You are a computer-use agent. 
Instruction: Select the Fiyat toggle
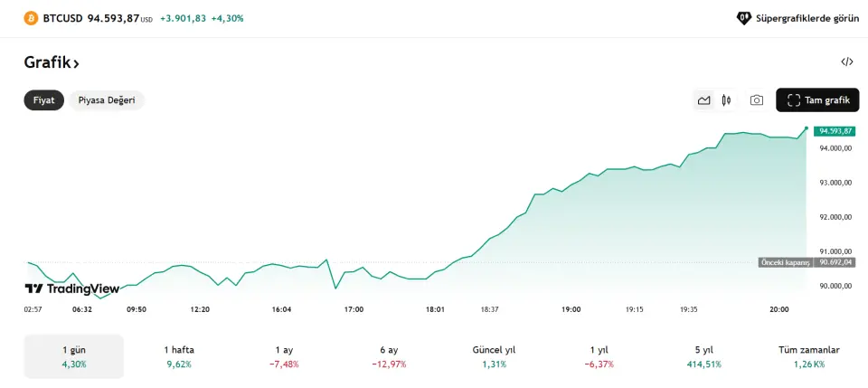[43, 100]
